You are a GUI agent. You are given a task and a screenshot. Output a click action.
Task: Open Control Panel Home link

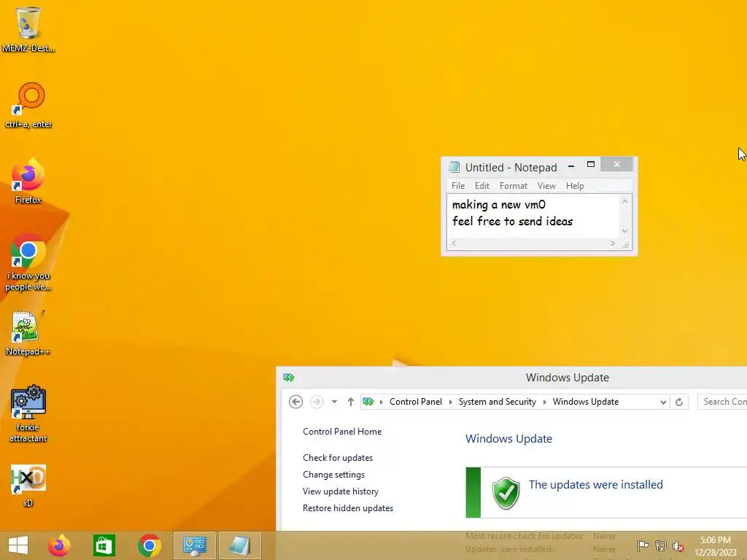coord(342,432)
